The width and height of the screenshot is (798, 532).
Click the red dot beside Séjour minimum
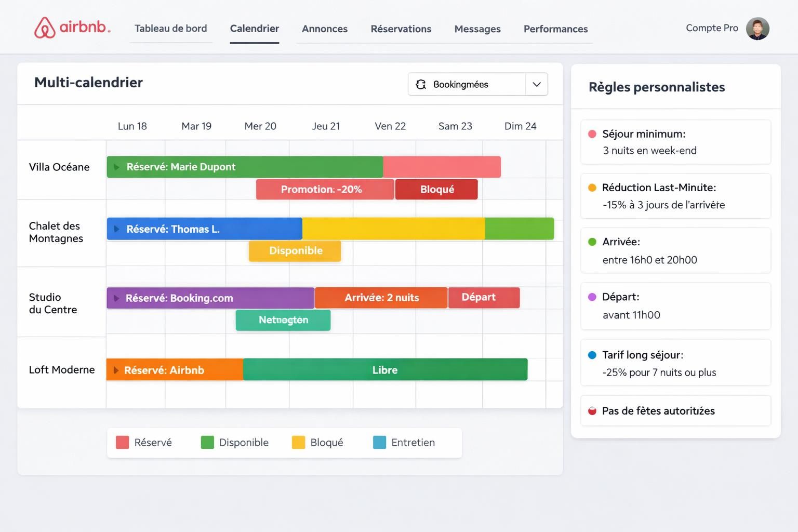[x=592, y=134]
